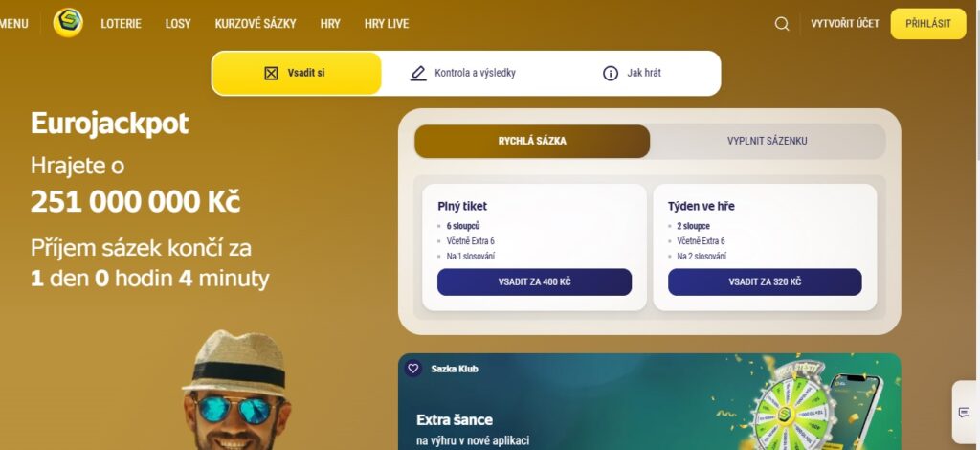980x450 pixels.
Task: Click the Sazka round logo icon
Action: (x=68, y=23)
